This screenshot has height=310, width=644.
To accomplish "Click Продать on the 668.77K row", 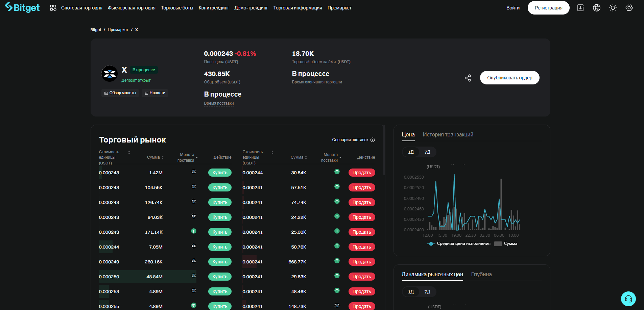I will click(362, 262).
